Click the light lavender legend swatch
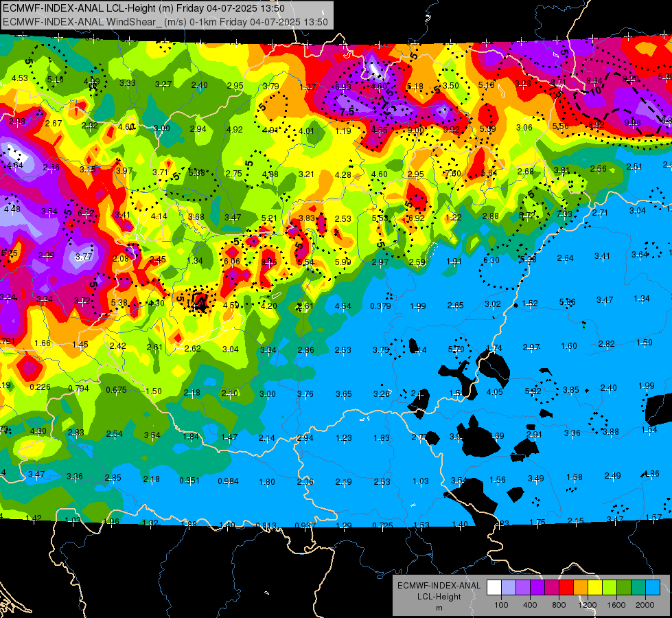The width and height of the screenshot is (672, 618). pyautogui.click(x=509, y=587)
